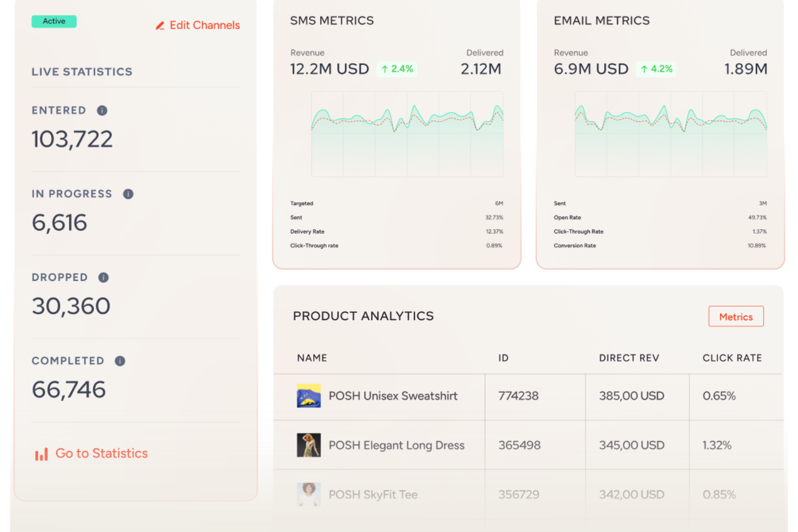The image size is (798, 532).
Task: Click the Email revenue 4.2% up-arrow badge
Action: tap(656, 69)
